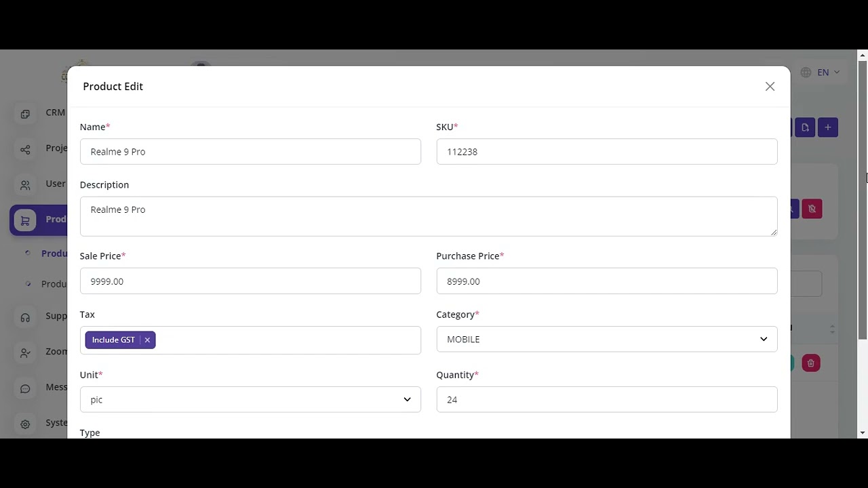Open the CRM sidebar icon
The width and height of the screenshot is (868, 488).
coord(25,114)
